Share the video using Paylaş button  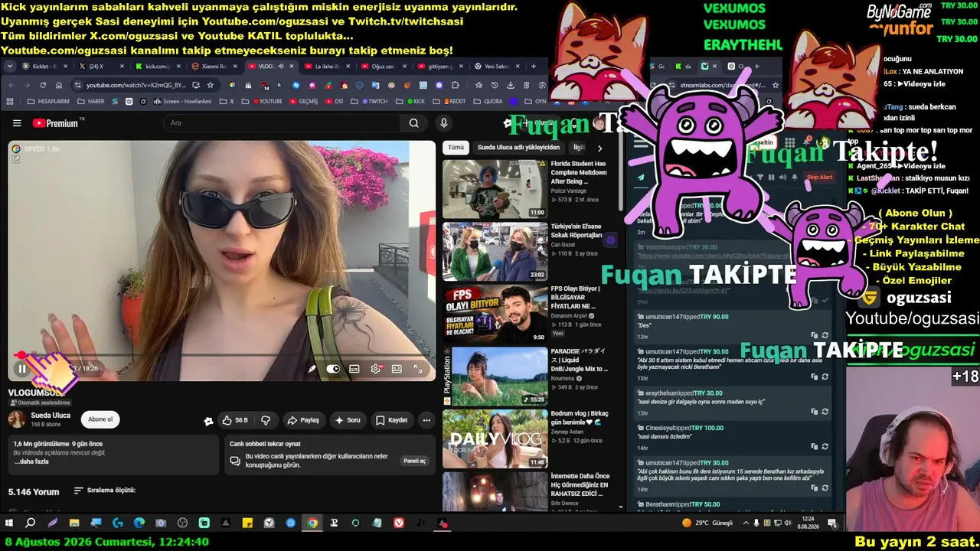(x=303, y=420)
